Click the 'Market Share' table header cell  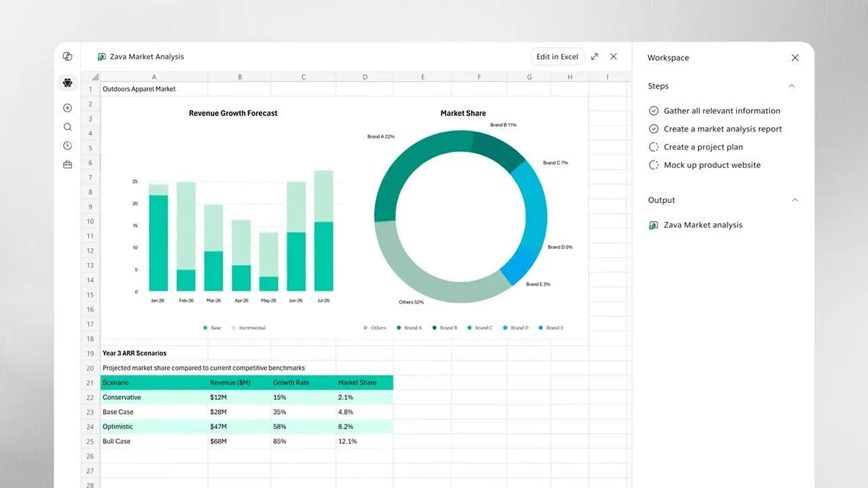click(365, 383)
